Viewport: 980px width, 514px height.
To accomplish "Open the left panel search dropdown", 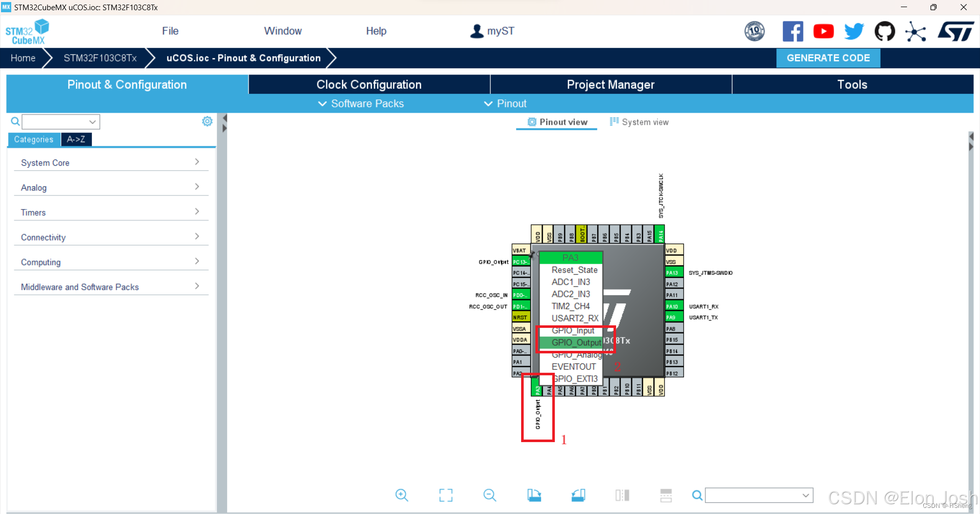I will (92, 122).
